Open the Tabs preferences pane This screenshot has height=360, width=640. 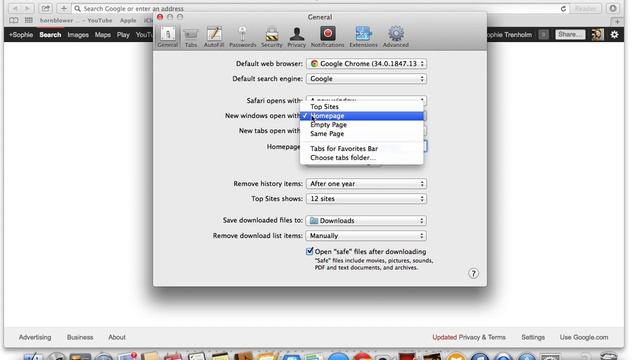(191, 37)
